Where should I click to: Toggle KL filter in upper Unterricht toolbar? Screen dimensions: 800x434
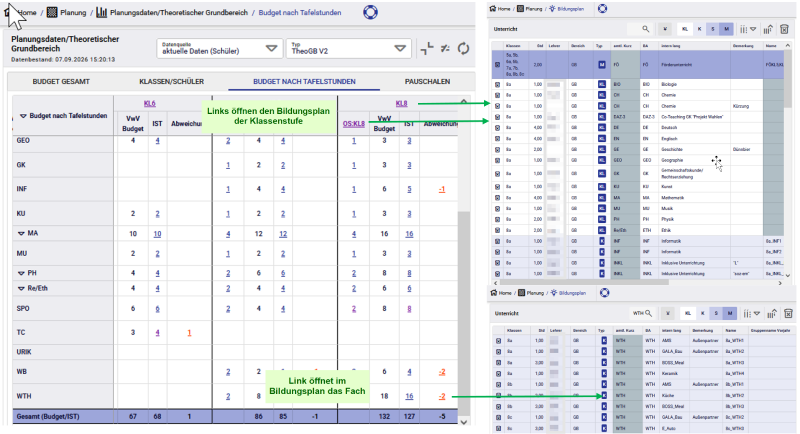click(x=685, y=29)
